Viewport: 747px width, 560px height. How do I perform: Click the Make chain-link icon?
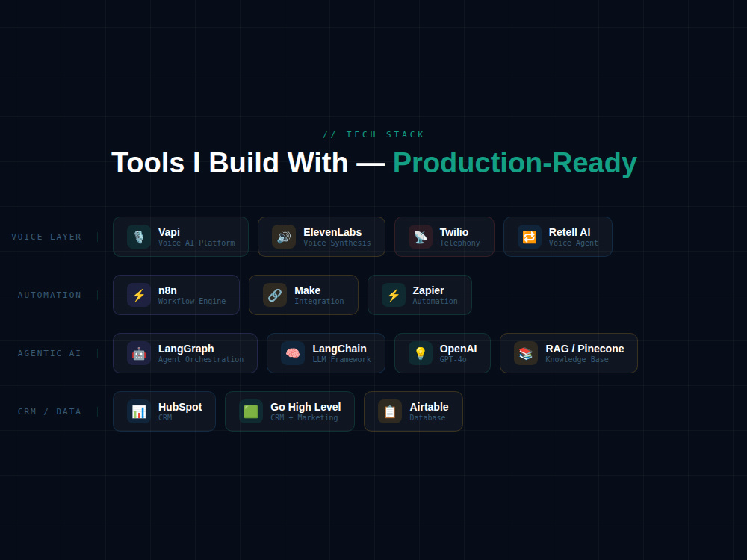point(275,295)
